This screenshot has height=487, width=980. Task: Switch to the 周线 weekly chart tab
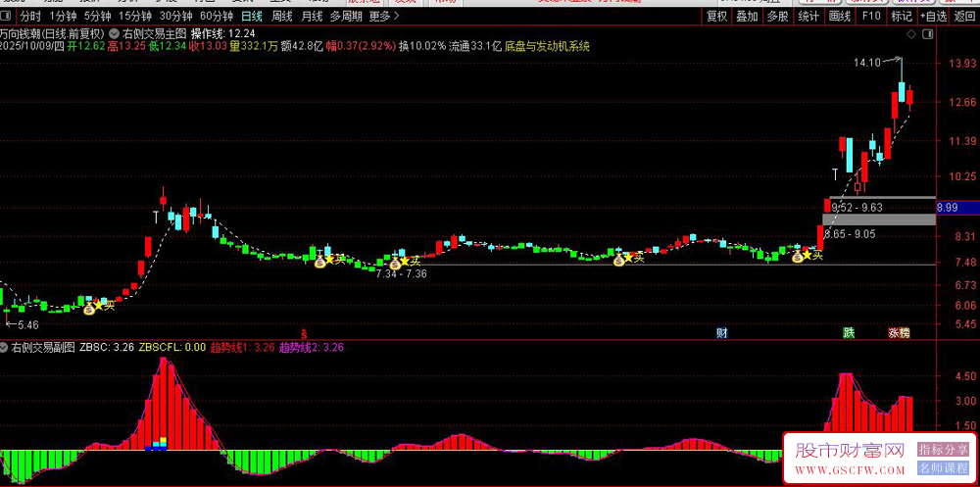(282, 17)
